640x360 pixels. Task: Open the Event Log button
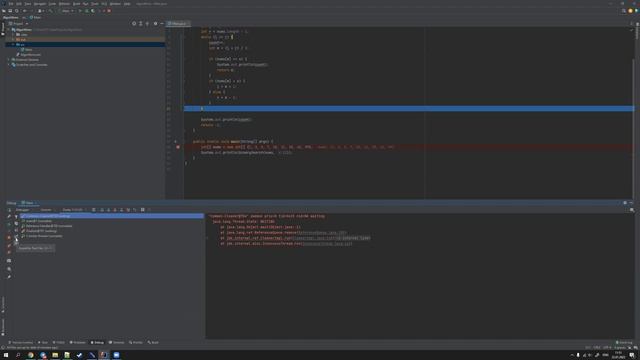pyautogui.click(x=624, y=342)
